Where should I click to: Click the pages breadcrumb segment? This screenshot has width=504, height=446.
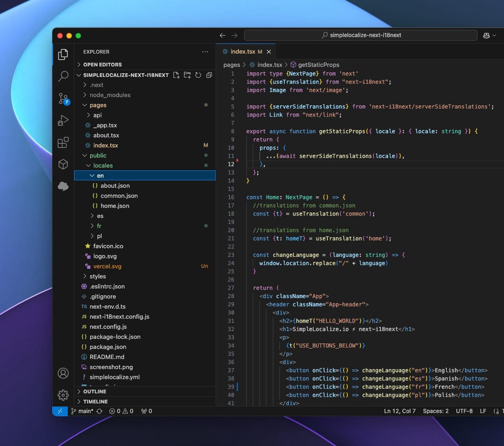pos(232,65)
